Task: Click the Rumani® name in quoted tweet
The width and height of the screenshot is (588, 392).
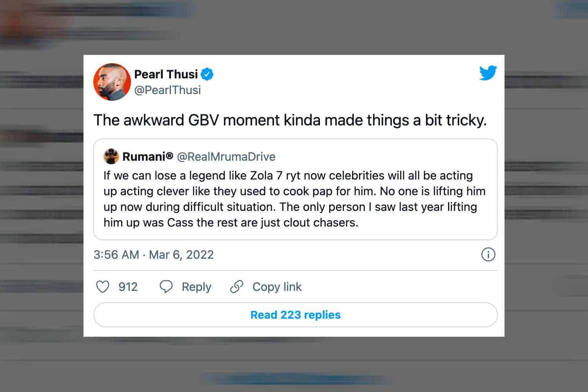Action: [147, 156]
